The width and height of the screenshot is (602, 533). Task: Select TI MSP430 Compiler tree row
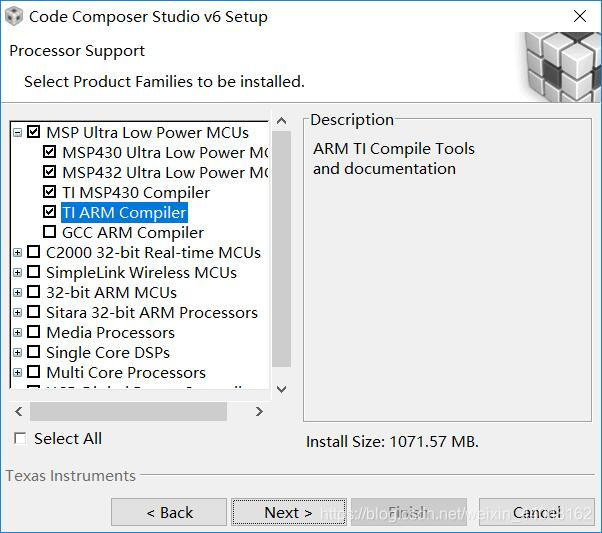click(x=136, y=192)
